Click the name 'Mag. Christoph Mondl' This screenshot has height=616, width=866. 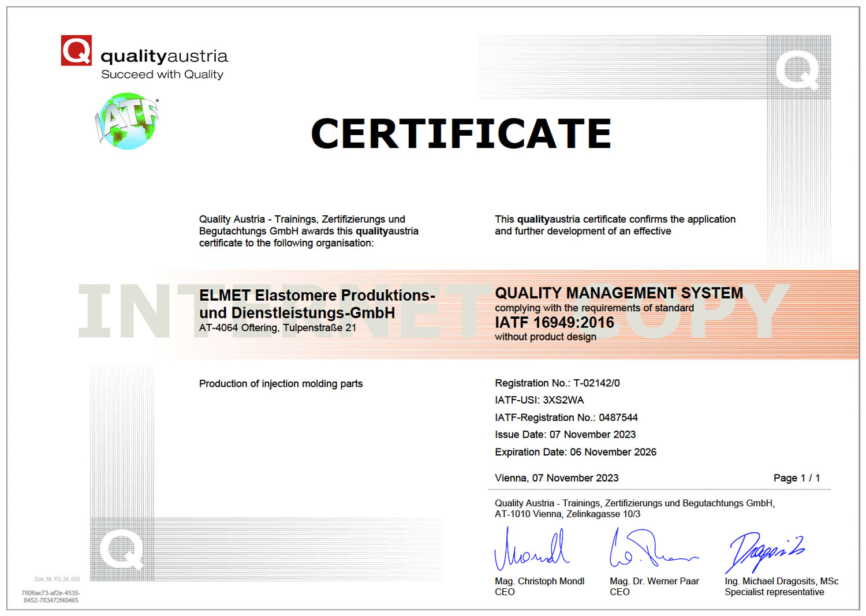[x=539, y=581]
